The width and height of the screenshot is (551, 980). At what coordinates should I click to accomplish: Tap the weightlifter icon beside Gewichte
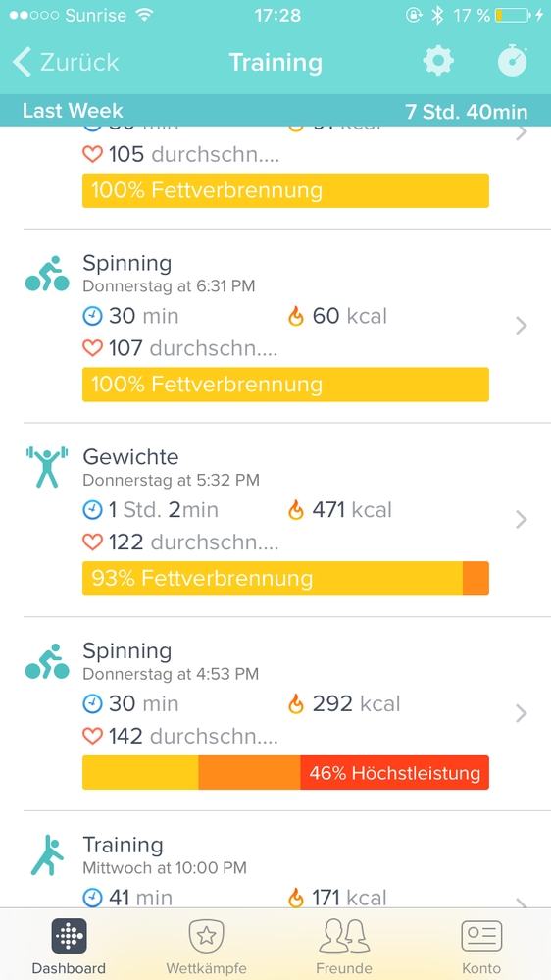point(47,467)
